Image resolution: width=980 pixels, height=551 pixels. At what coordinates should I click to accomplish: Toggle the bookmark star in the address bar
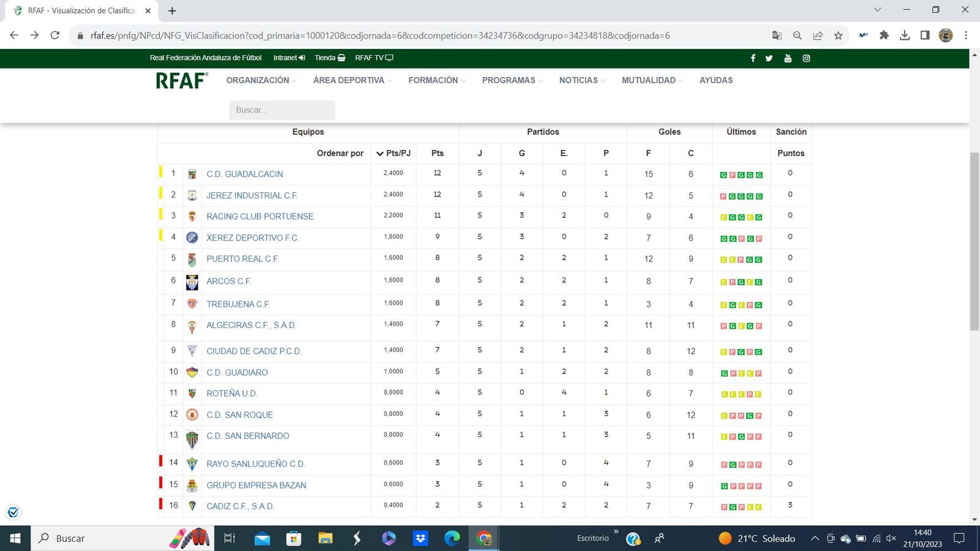(x=839, y=36)
